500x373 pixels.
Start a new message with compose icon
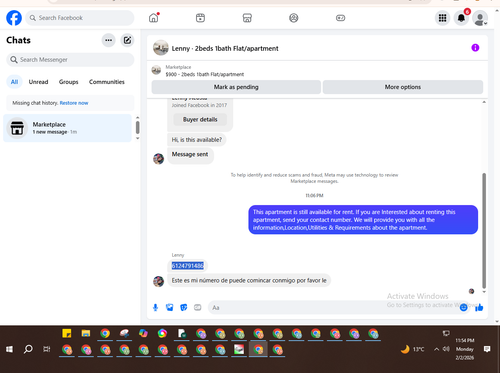coord(127,40)
